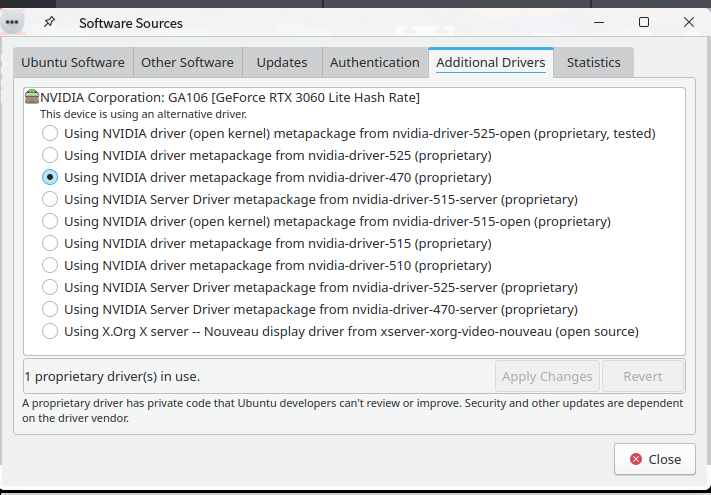The height and width of the screenshot is (495, 711).
Task: Maximize the Software Sources window
Action: coord(644,22)
